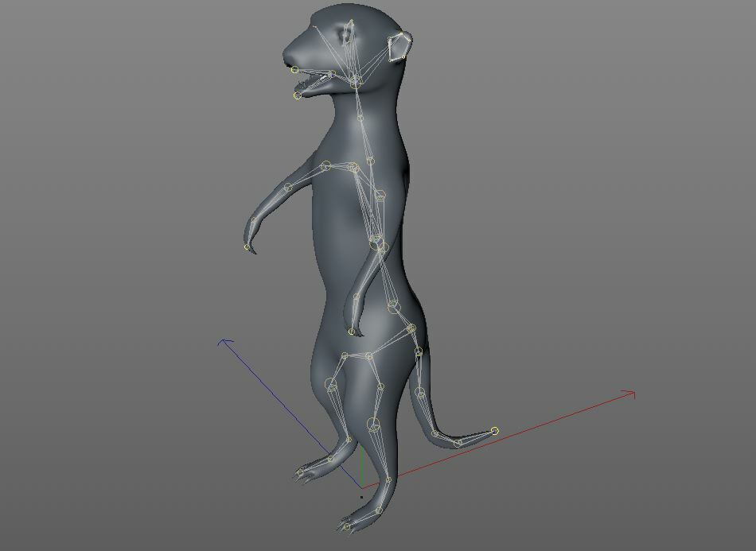This screenshot has width=756, height=551.
Task: Select the tail tip joint
Action: point(495,431)
